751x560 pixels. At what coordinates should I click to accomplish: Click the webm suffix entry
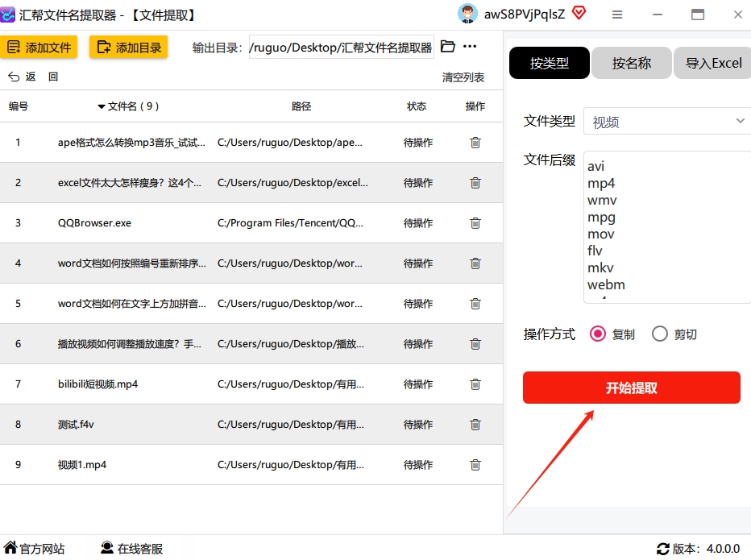pyautogui.click(x=606, y=284)
